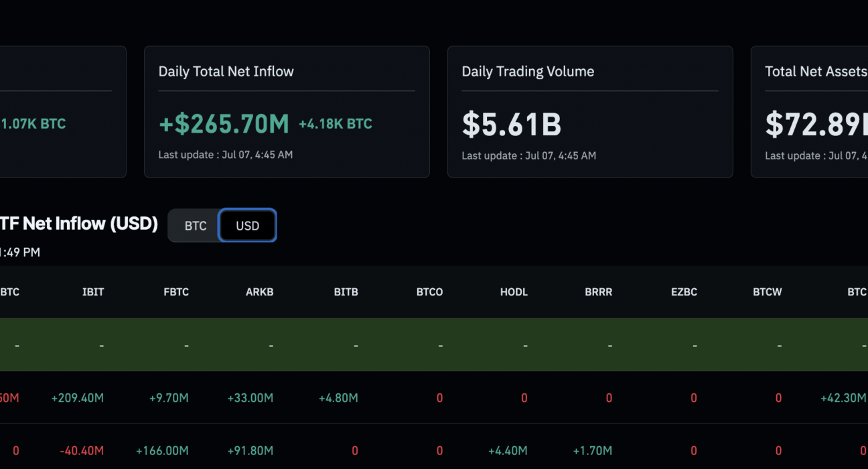Viewport: 868px width, 469px height.
Task: Switch the net inflow unit to BTC
Action: [x=195, y=226]
